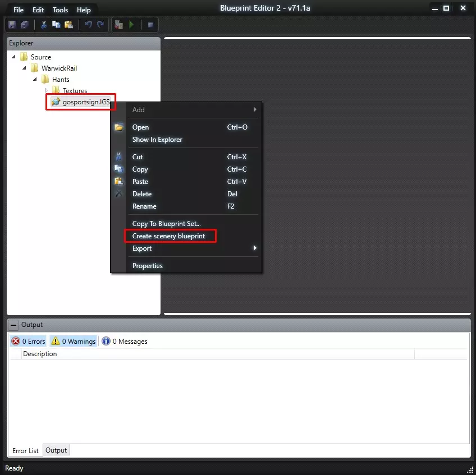Open the Tools menu
Screen dimensions: 476x475
pyautogui.click(x=61, y=10)
